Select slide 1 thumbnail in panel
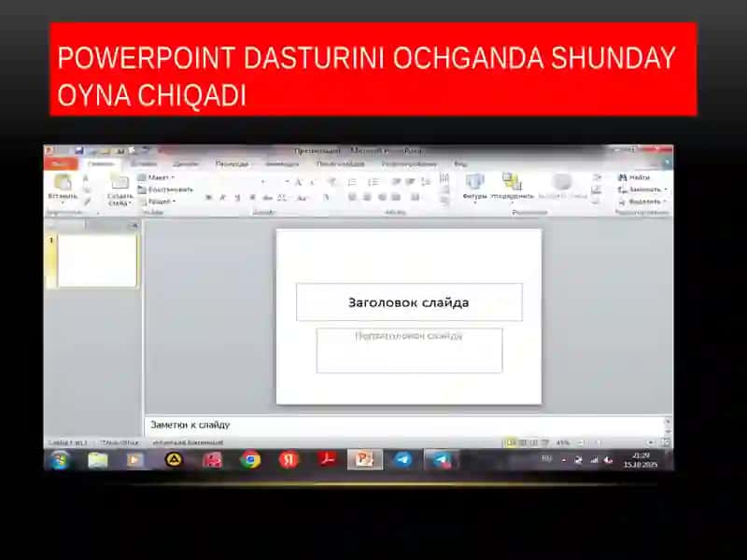 (x=97, y=260)
